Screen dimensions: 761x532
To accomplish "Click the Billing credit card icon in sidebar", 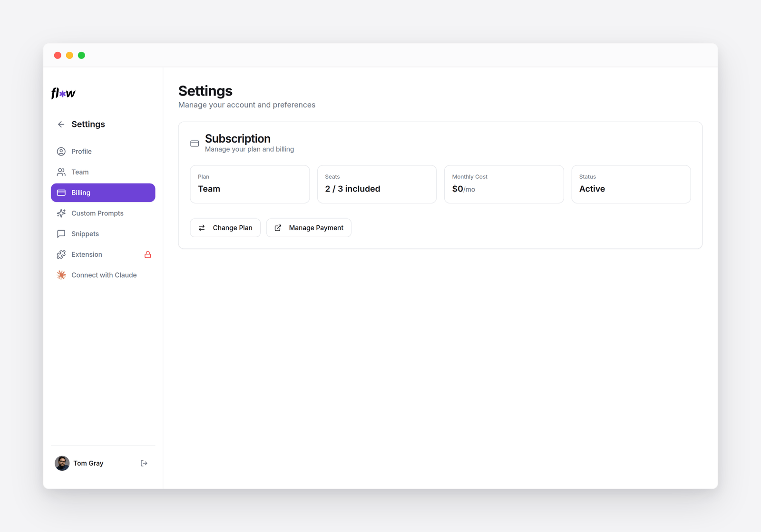I will pyautogui.click(x=61, y=193).
